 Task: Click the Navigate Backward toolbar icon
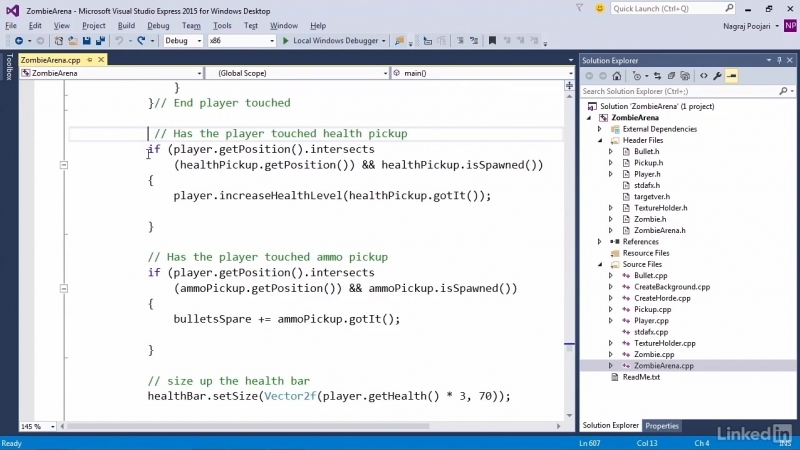click(18, 41)
